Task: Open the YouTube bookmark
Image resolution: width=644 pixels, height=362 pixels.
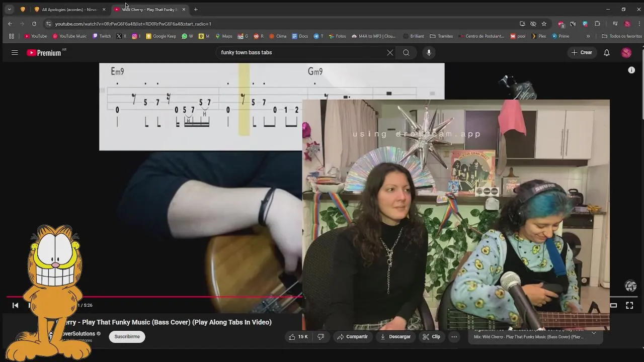Action: [x=36, y=36]
